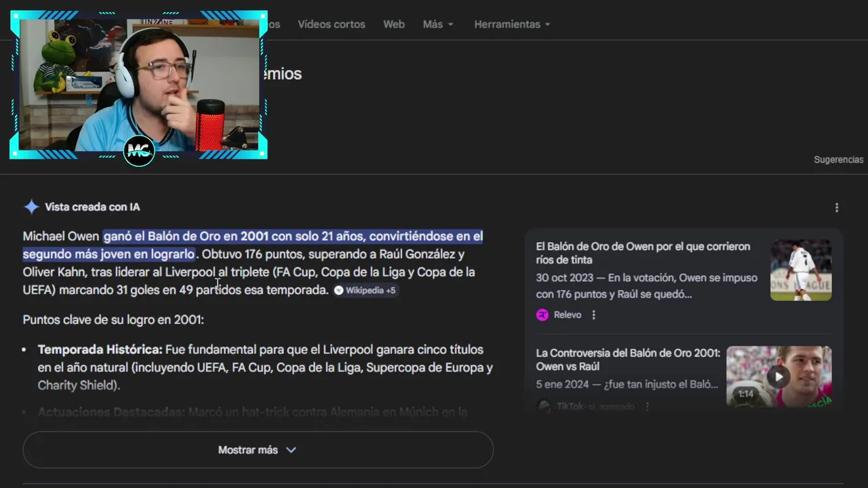Open El Balón de Oro de Owen article
Viewport: 868px width, 488px height.
[x=643, y=253]
